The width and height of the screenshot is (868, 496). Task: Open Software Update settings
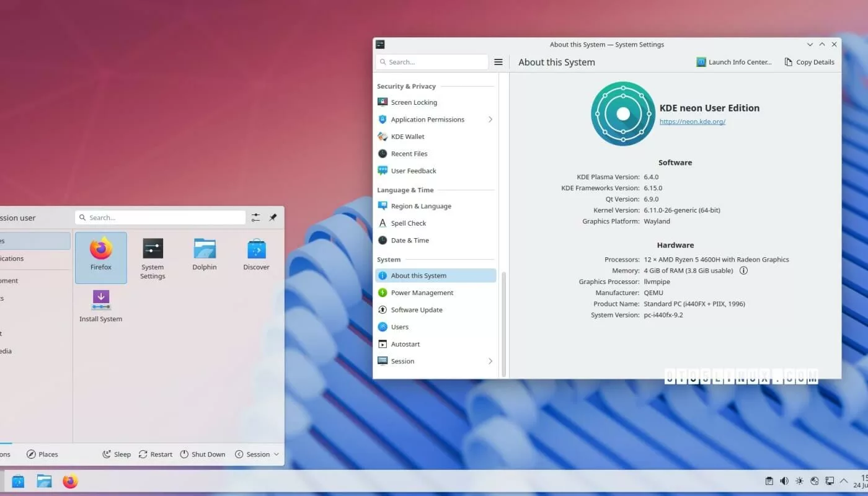click(x=436, y=309)
